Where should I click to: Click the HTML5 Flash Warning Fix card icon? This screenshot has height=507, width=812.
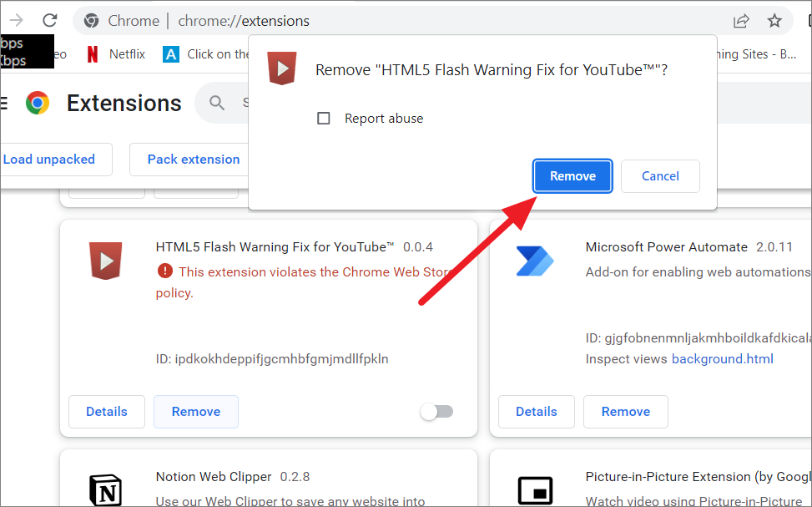[106, 261]
